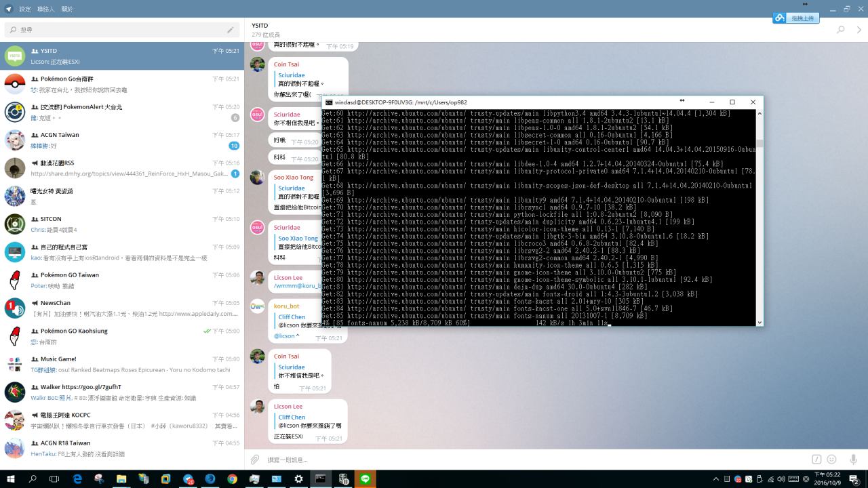The width and height of the screenshot is (868, 488).
Task: Open the Wi-Fi network tray icon
Action: pyautogui.click(x=770, y=479)
